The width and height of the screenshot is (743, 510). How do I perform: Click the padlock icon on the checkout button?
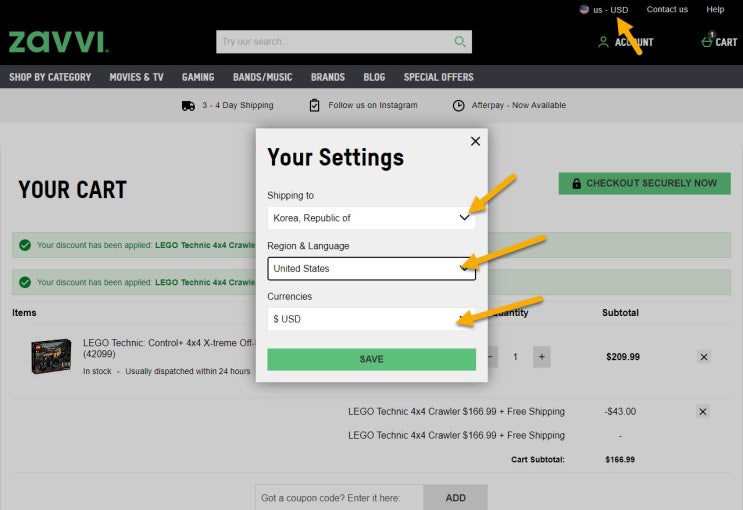[x=576, y=183]
